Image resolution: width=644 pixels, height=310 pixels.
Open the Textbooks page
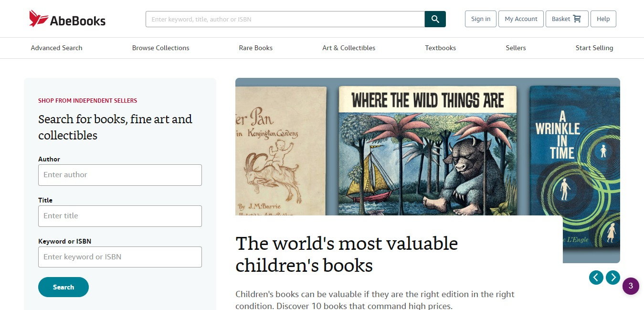pos(441,48)
